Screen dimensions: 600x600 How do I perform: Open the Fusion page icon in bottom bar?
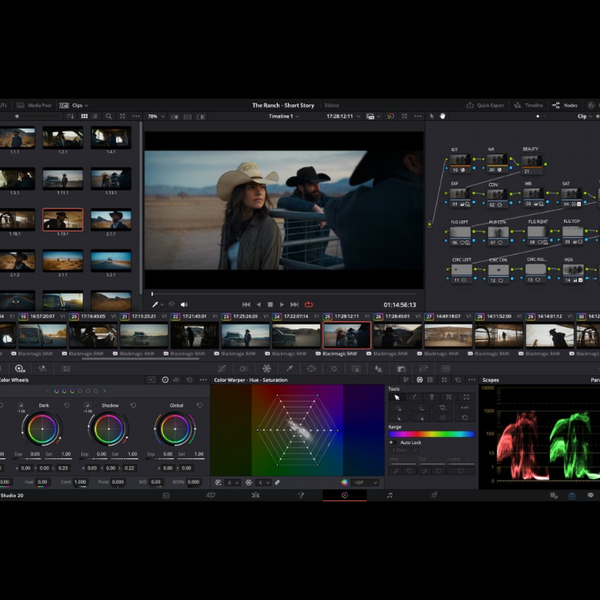tap(300, 495)
